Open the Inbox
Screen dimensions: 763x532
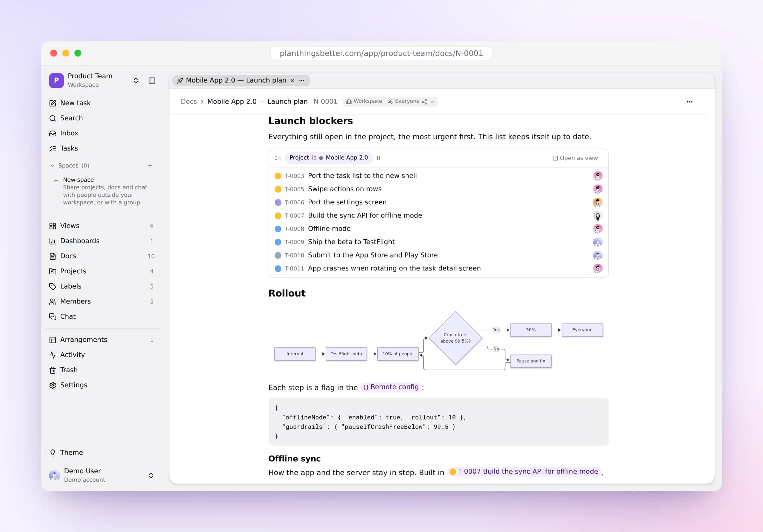(103, 133)
